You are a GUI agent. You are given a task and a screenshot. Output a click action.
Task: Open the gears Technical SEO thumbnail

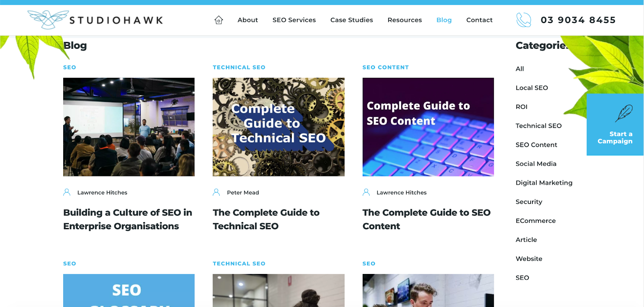279,127
